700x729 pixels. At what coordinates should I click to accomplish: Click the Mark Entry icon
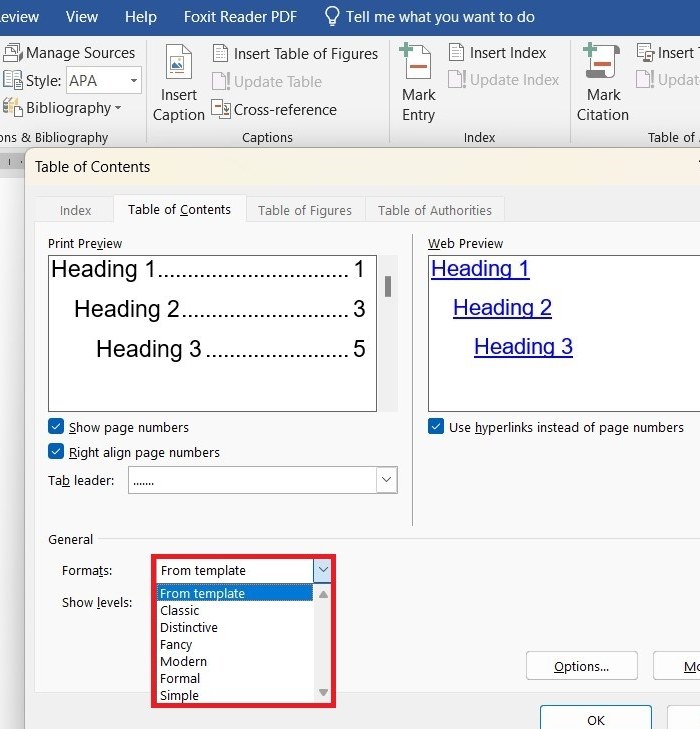point(415,61)
